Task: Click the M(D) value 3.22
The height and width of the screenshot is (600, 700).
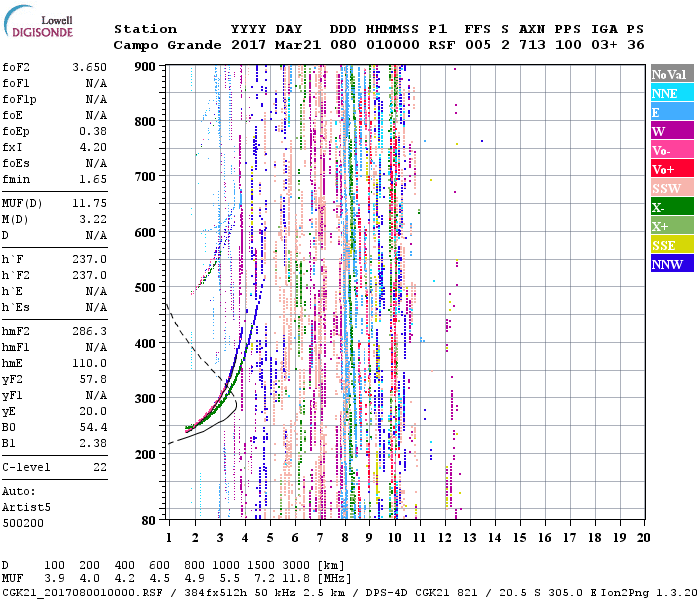Action: (93, 220)
